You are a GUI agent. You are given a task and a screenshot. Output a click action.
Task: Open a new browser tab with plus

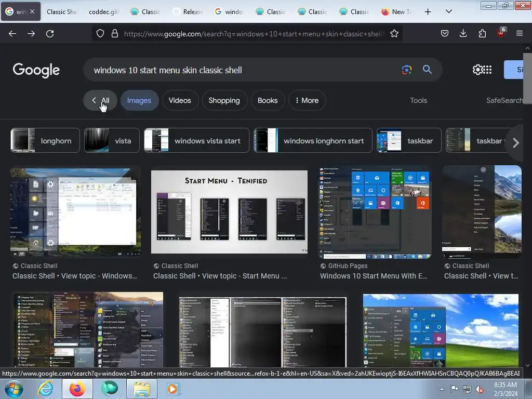coord(428,12)
